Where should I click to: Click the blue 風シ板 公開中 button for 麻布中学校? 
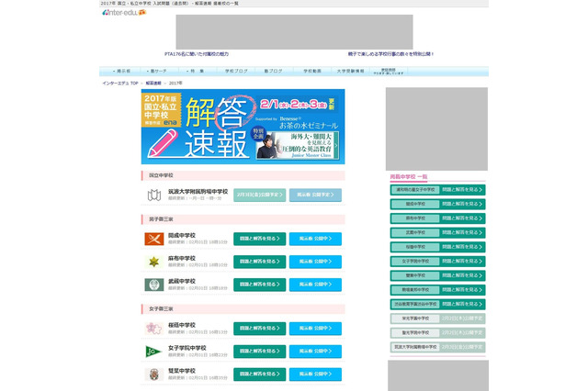tap(315, 262)
